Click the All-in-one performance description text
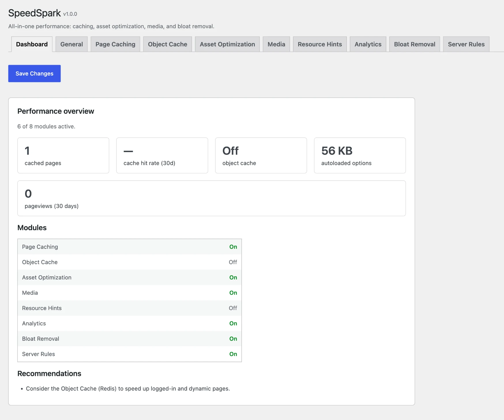This screenshot has height=420, width=504. pyautogui.click(x=111, y=27)
